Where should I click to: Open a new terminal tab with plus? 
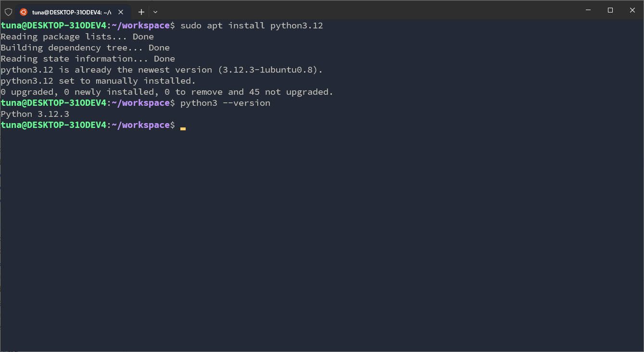click(141, 12)
